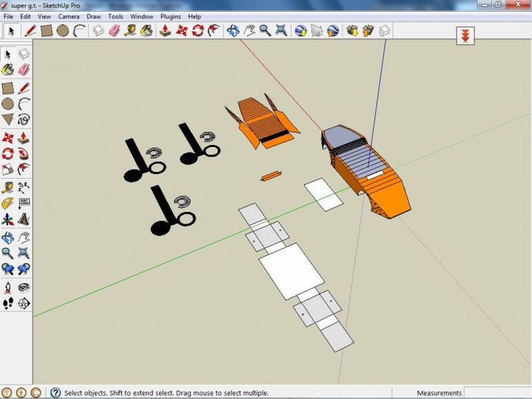Open the View menu
Screen dimensions: 532x399
click(x=44, y=17)
